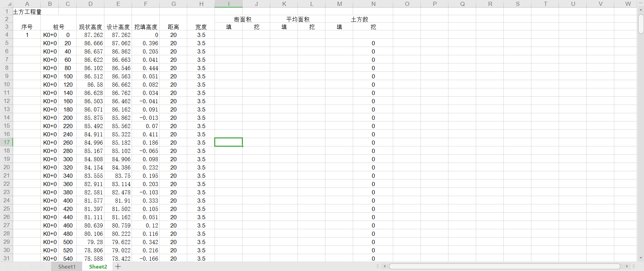Click cell with value 83.75
644x271 pixels.
pyautogui.click(x=118, y=176)
